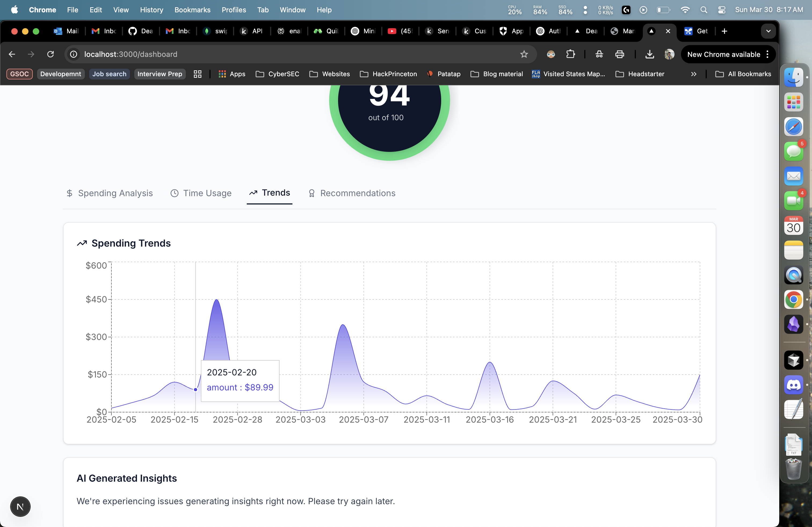Open the Chrome extensions puzzle icon
Image resolution: width=812 pixels, height=527 pixels.
coord(570,54)
